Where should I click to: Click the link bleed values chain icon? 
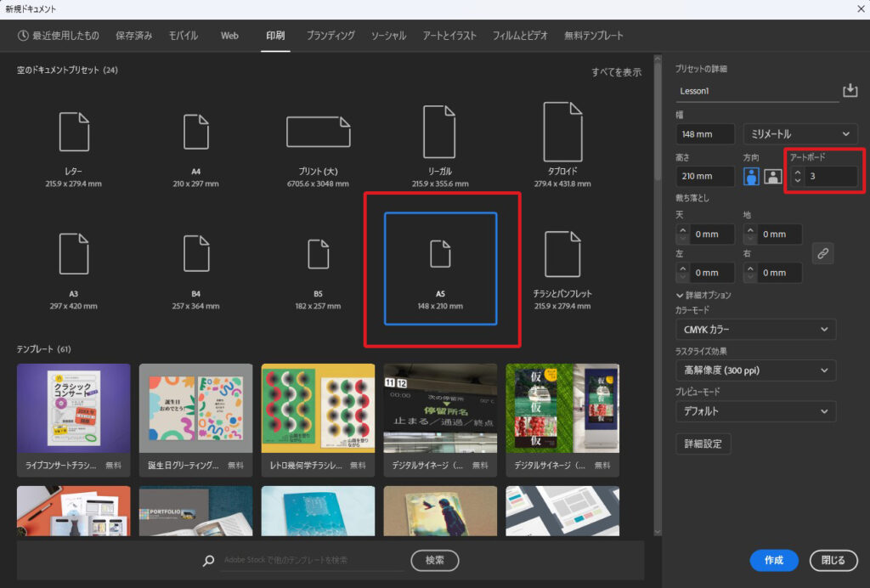(x=822, y=252)
